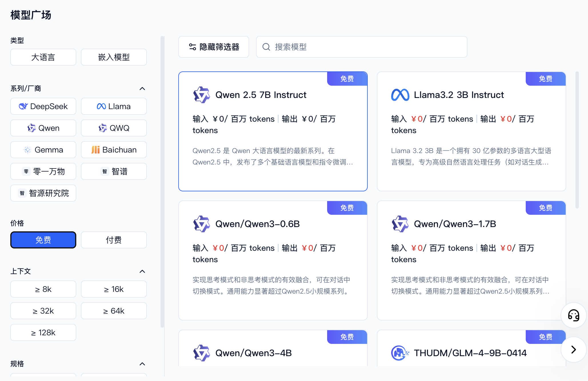Select the 嵌入模型 type filter
Image resolution: width=588 pixels, height=381 pixels.
click(x=114, y=57)
